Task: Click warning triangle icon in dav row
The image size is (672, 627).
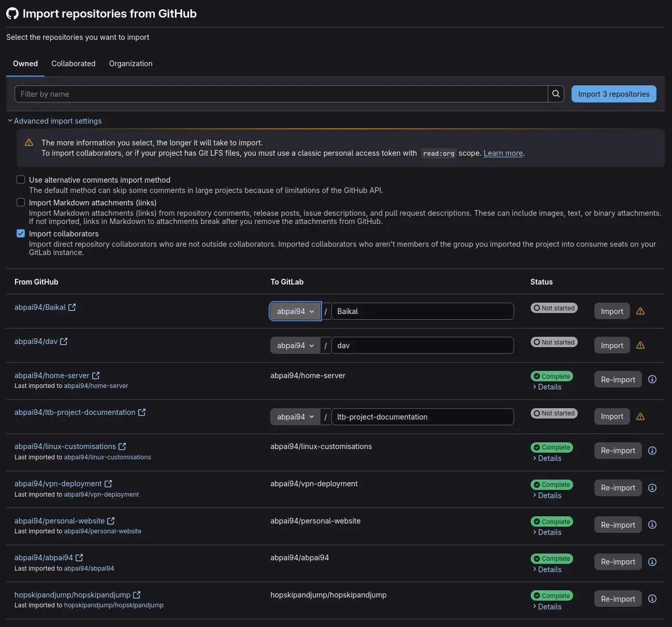Action: pos(640,345)
